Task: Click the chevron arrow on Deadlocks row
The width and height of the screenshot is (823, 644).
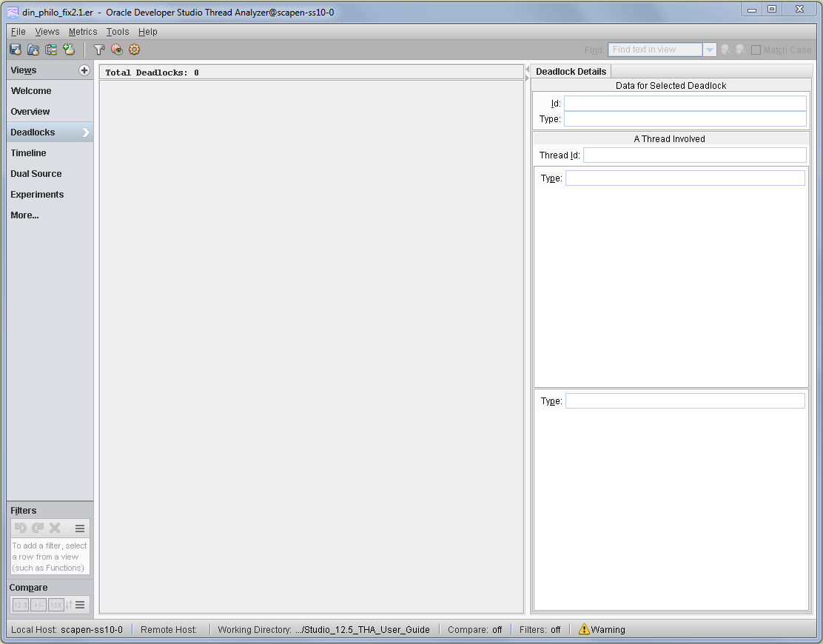Action: [86, 133]
